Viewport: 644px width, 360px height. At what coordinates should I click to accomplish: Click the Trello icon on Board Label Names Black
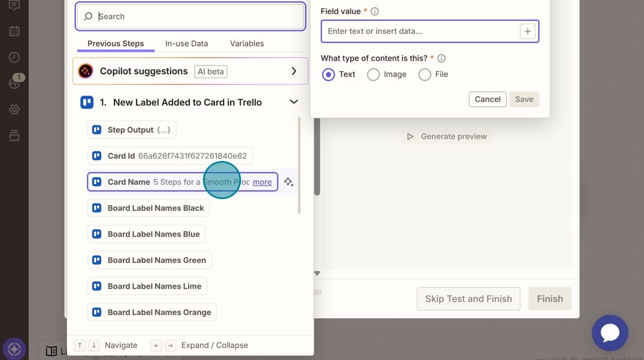pyautogui.click(x=97, y=208)
